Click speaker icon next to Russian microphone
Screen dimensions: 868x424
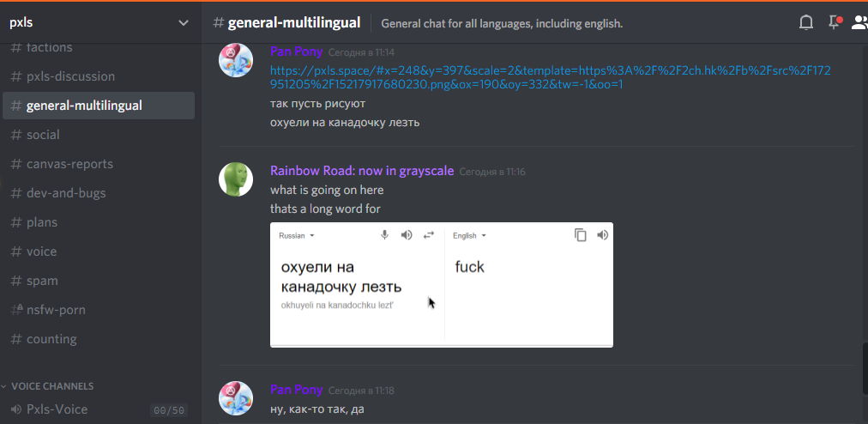coord(407,235)
